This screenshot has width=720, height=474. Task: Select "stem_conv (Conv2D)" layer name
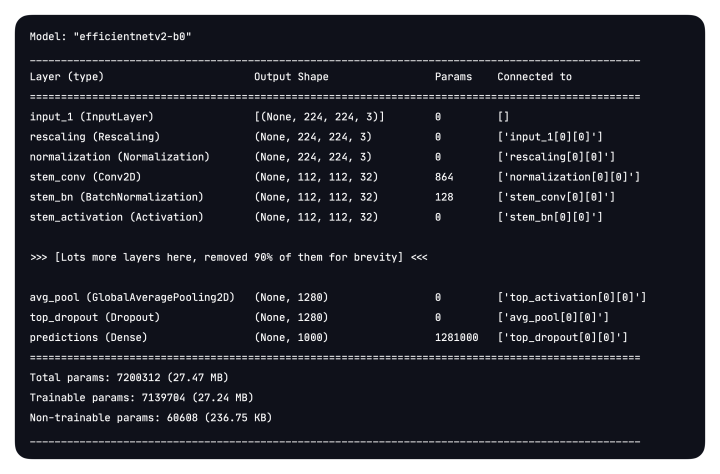[85, 177]
